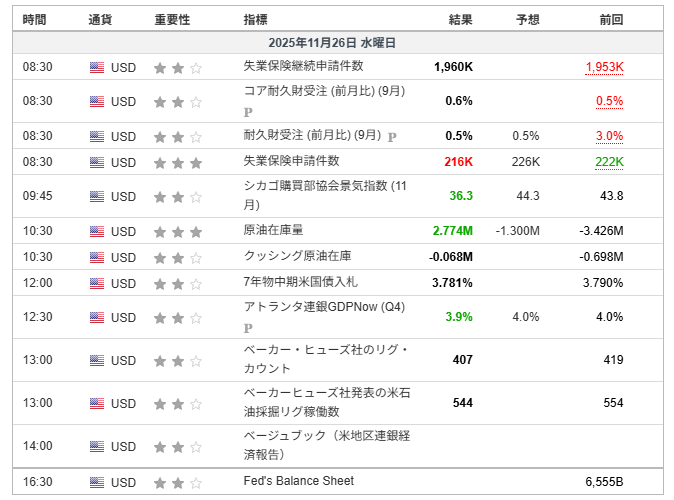Image resolution: width=674 pixels, height=500 pixels.
Task: Open the Fed's Balance Sheet event
Action: 299,481
